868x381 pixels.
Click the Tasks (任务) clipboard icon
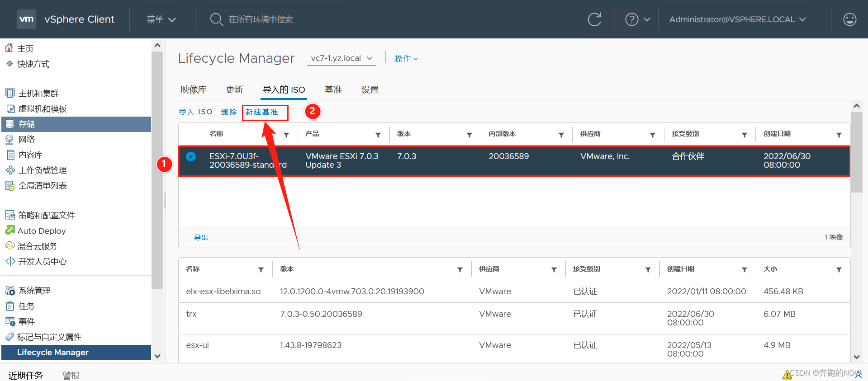(x=10, y=306)
